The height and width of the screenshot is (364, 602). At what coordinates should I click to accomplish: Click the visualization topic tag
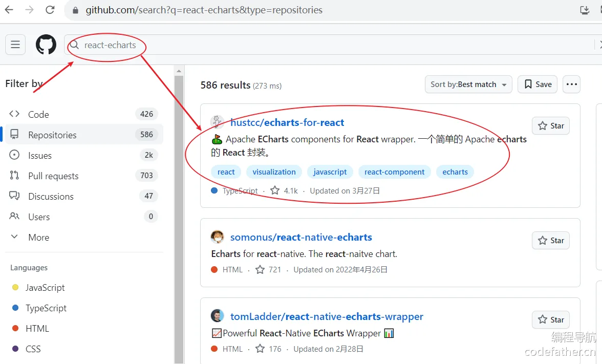click(x=274, y=172)
